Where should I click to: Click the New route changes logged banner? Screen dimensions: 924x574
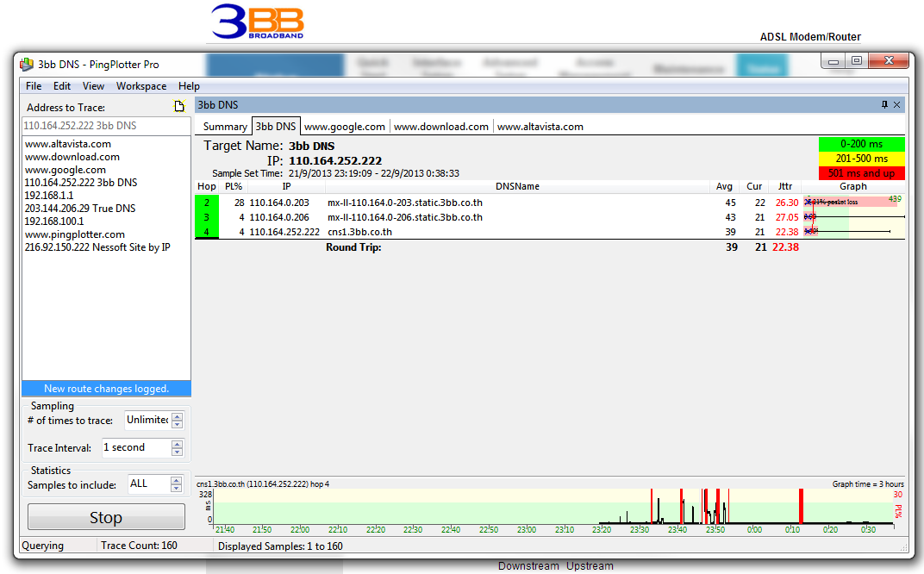click(x=106, y=389)
